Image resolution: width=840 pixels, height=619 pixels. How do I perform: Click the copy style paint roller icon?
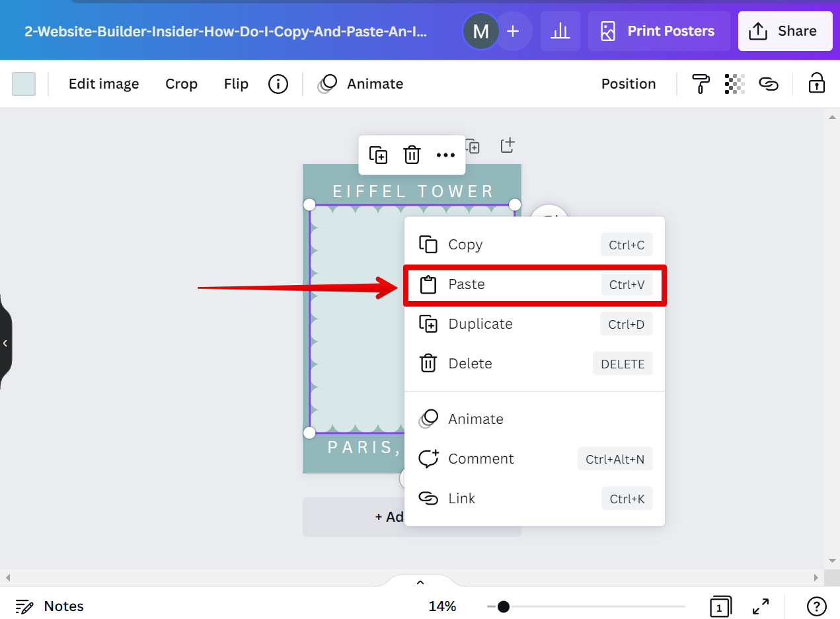tap(701, 84)
